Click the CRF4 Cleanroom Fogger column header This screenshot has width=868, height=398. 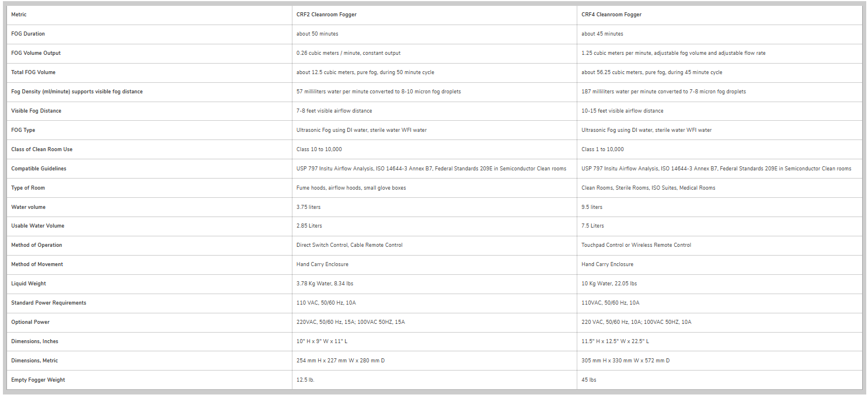pos(611,15)
